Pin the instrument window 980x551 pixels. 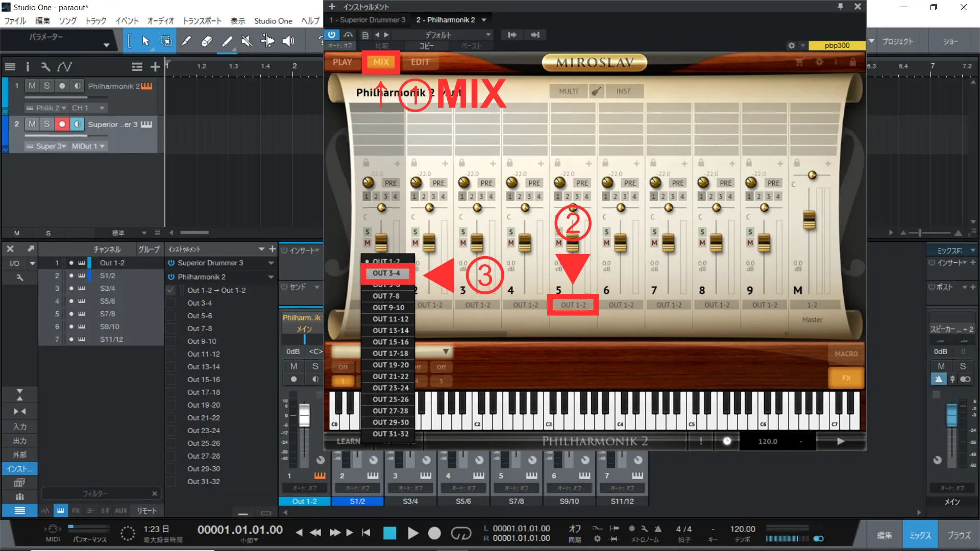click(840, 6)
